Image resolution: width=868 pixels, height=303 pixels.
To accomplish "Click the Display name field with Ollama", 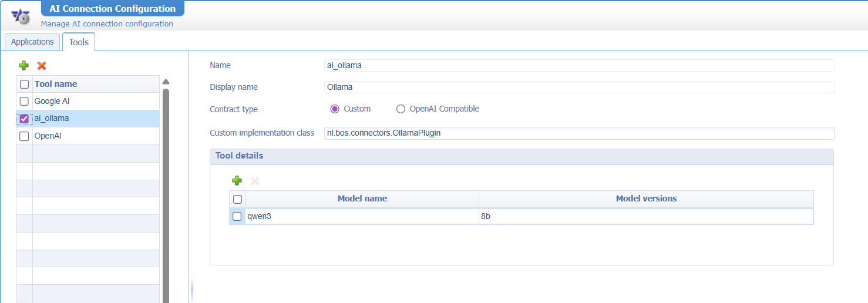I will pos(579,87).
